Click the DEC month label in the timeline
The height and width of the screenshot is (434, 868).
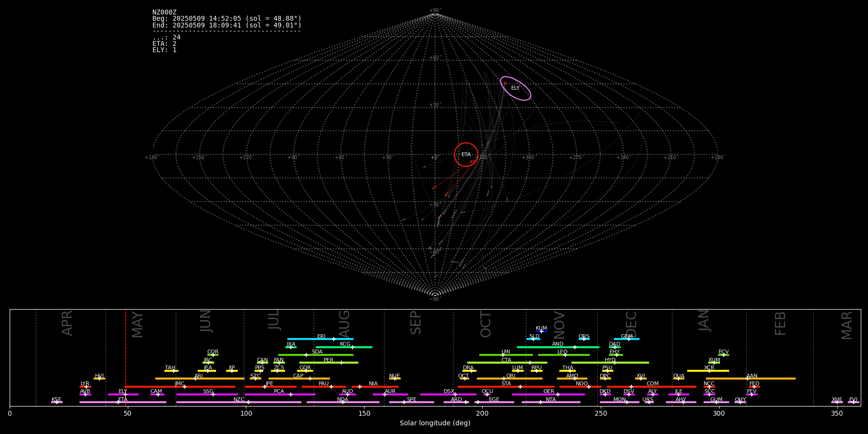coord(631,324)
